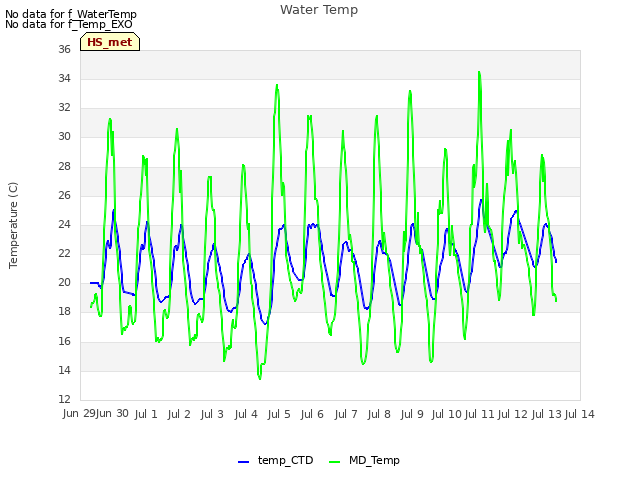Click the green MD_Temp legend line swatch
Screen dimensions: 640x480
pos(334,462)
